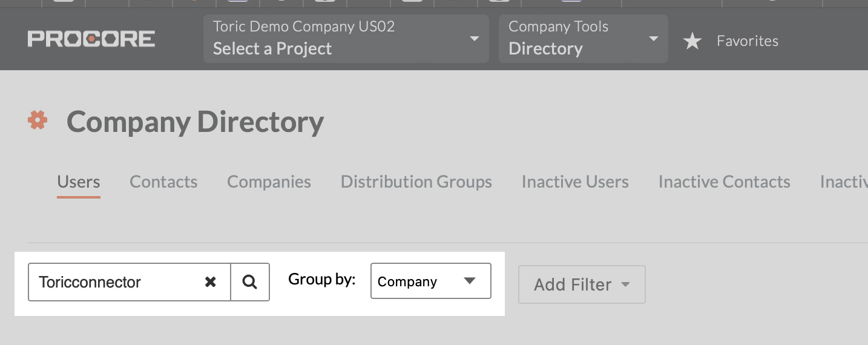868x345 pixels.
Task: Select the Inactive Contacts tab
Action: tap(725, 182)
